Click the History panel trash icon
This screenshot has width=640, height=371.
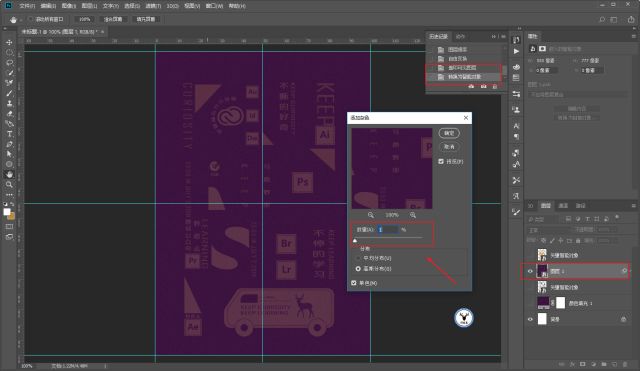coord(495,87)
